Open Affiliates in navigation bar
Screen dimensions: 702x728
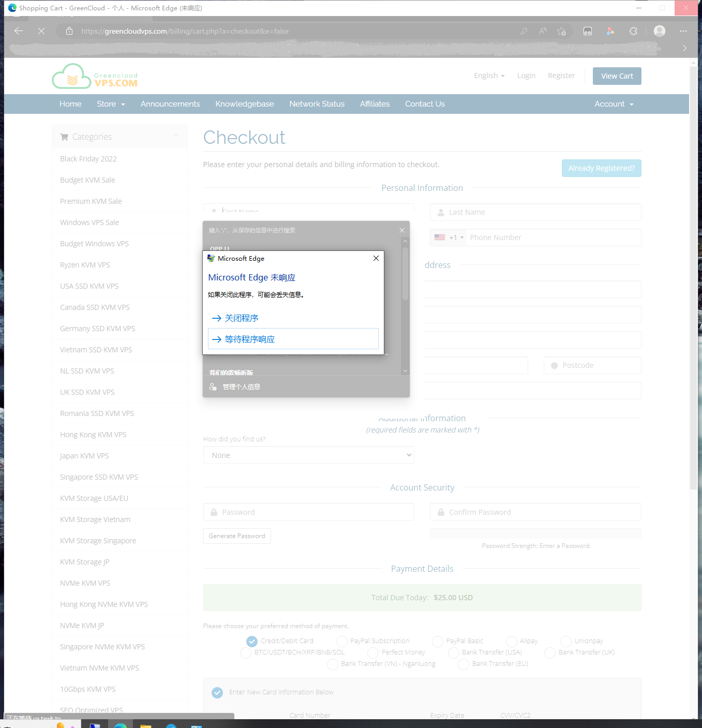click(375, 104)
